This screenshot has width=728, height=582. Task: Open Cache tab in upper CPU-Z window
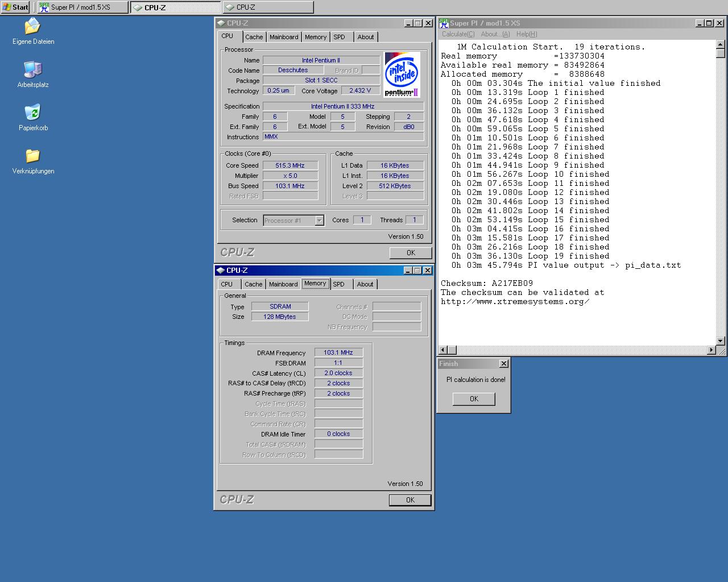pyautogui.click(x=254, y=37)
